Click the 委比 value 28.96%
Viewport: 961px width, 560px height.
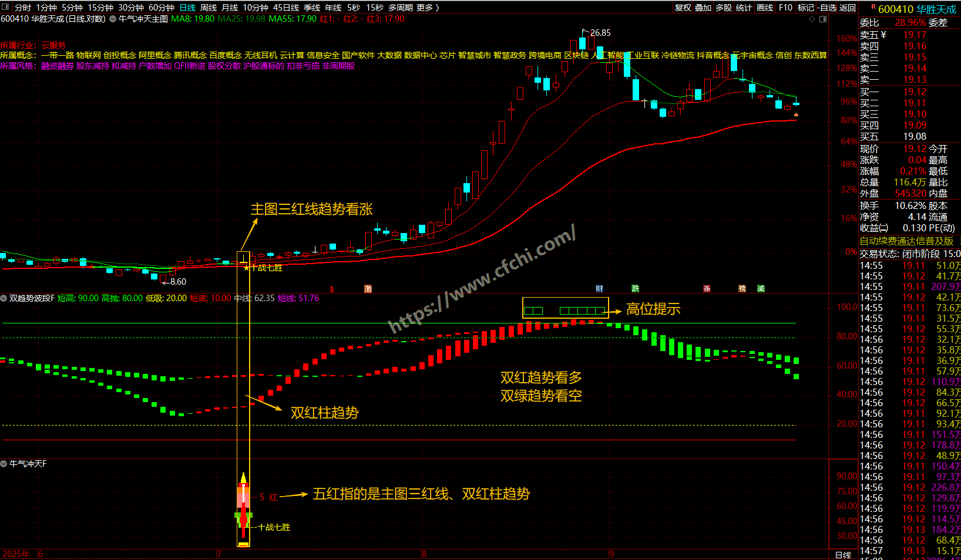pyautogui.click(x=910, y=22)
